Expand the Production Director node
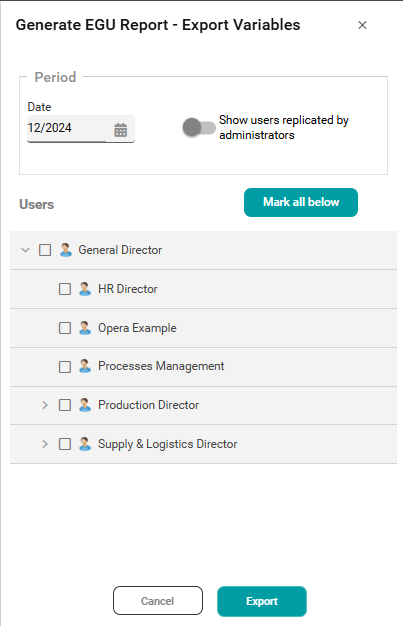Screen dimensions: 403x626 point(45,405)
